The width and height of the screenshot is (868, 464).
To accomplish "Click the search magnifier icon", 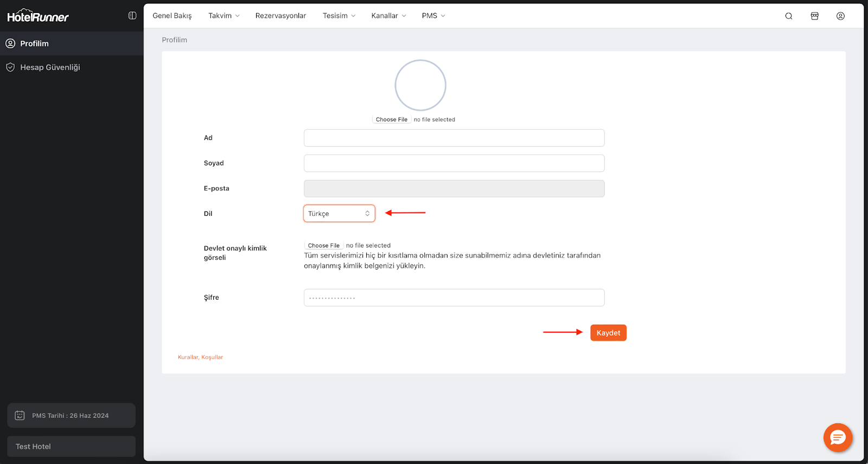I will (x=789, y=16).
